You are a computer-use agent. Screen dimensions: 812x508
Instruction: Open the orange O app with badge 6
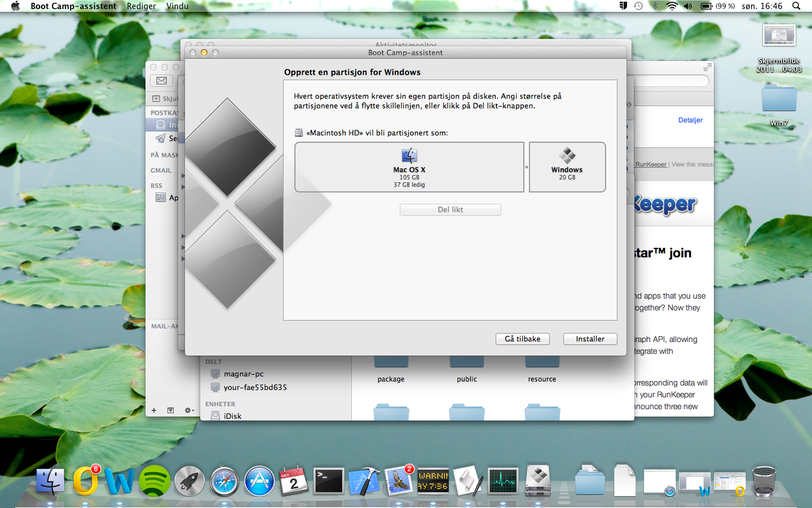tap(86, 481)
